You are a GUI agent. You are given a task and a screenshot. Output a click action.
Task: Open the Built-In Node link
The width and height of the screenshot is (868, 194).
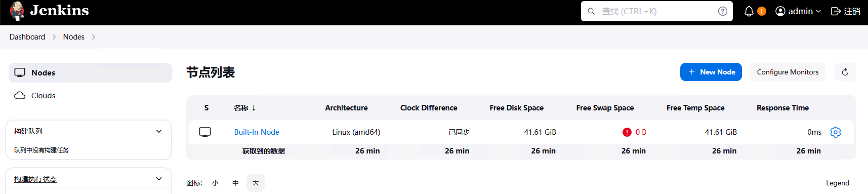[257, 132]
